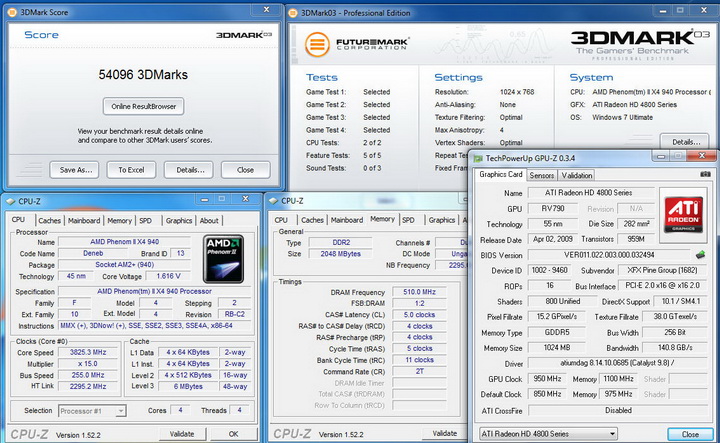The image size is (720, 443).
Task: Click the Code Name value Deneb
Action: 93,253
